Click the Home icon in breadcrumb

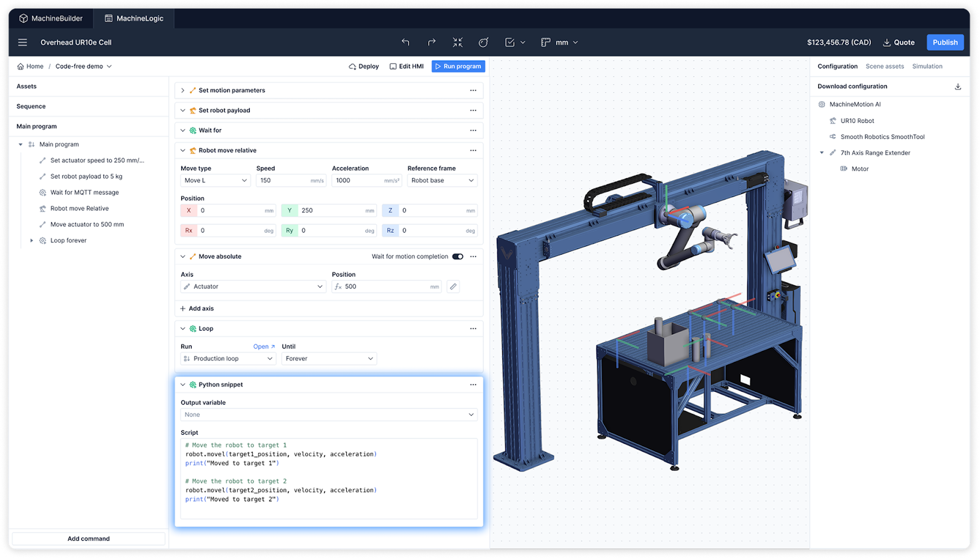pos(21,66)
